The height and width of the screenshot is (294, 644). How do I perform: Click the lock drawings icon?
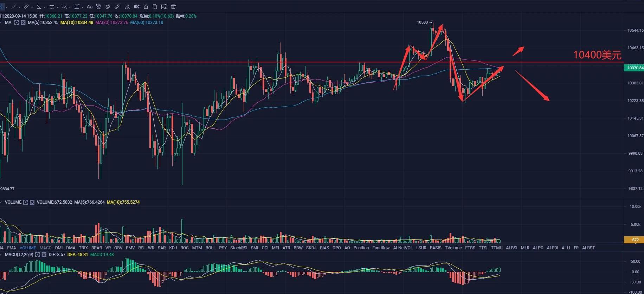[146, 7]
